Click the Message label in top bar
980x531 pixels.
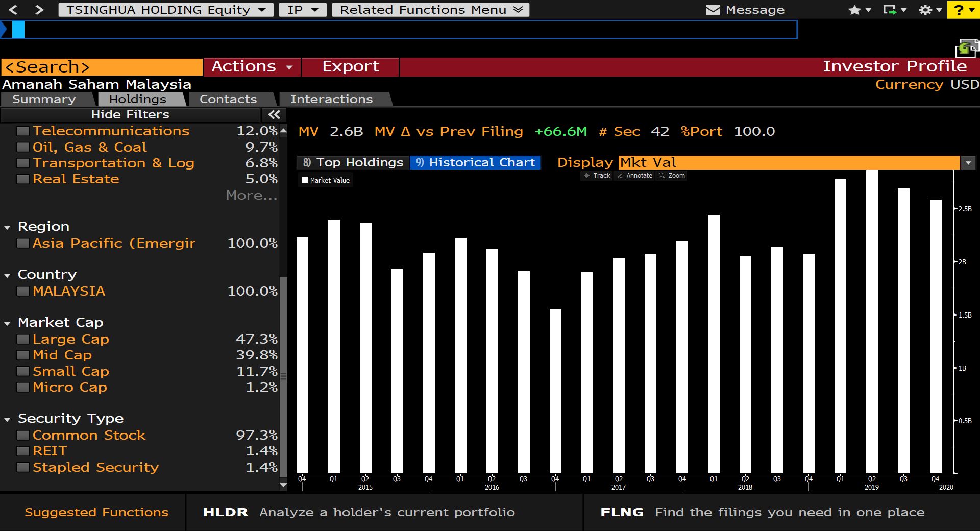(755, 10)
